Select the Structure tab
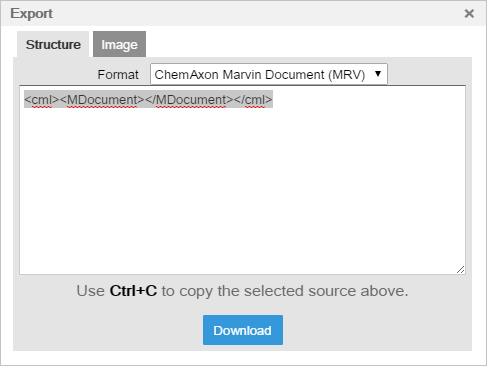 click(x=53, y=44)
